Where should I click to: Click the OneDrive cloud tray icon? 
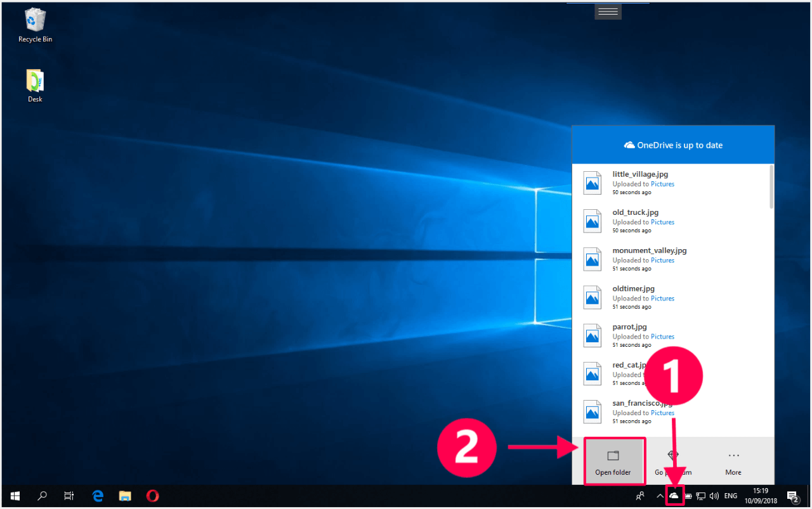pyautogui.click(x=674, y=496)
